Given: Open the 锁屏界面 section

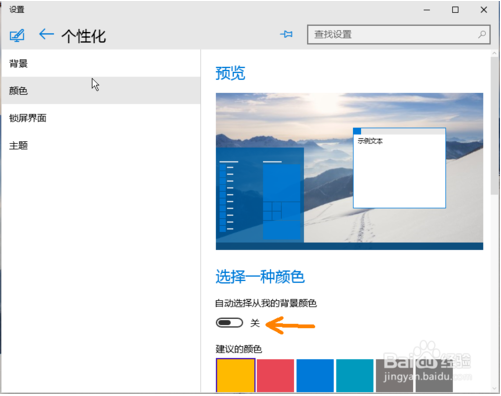Looking at the screenshot, I should pyautogui.click(x=101, y=118).
